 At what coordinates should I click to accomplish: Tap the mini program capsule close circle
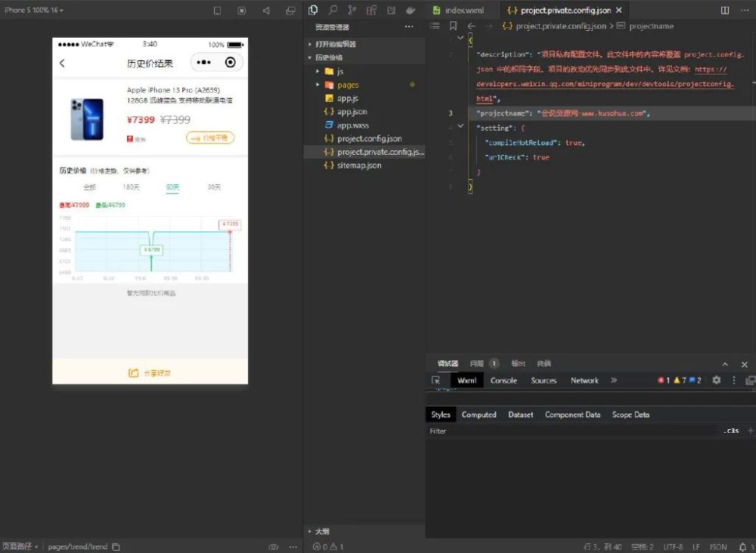[231, 62]
